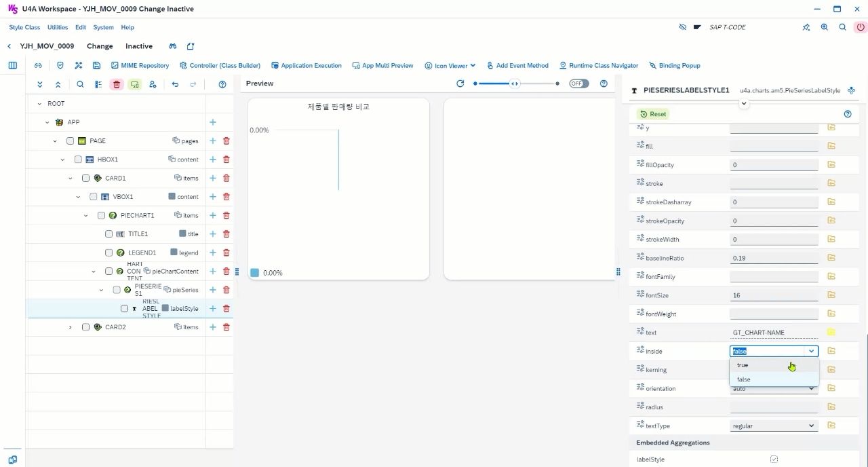Image resolution: width=868 pixels, height=467 pixels.
Task: Open the Icon Viewer dropdown arrow
Action: [x=473, y=66]
